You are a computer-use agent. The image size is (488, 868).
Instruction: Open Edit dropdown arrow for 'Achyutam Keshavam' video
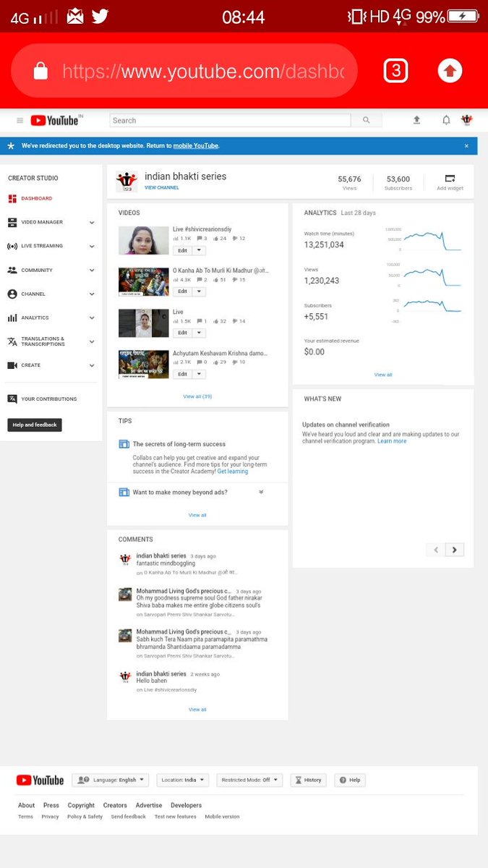pos(200,374)
